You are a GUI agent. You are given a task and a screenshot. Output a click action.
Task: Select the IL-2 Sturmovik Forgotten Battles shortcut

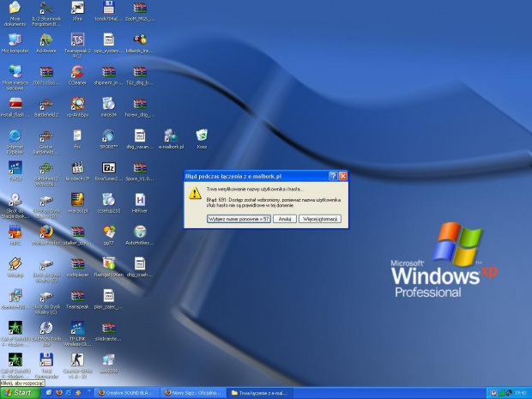[46, 14]
